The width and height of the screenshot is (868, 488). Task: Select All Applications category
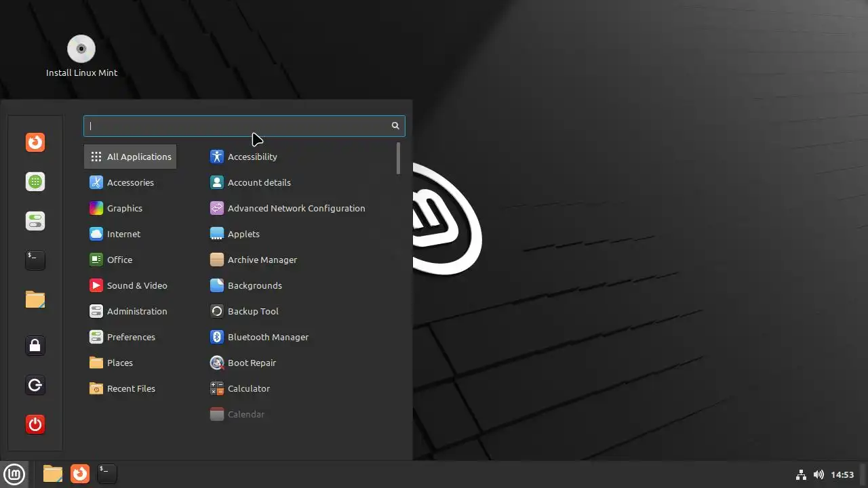[130, 157]
